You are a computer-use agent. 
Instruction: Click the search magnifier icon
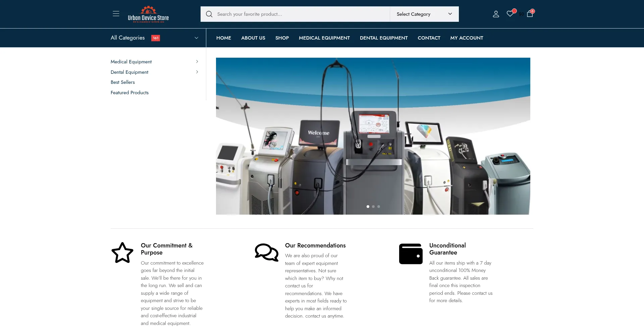[x=209, y=14]
